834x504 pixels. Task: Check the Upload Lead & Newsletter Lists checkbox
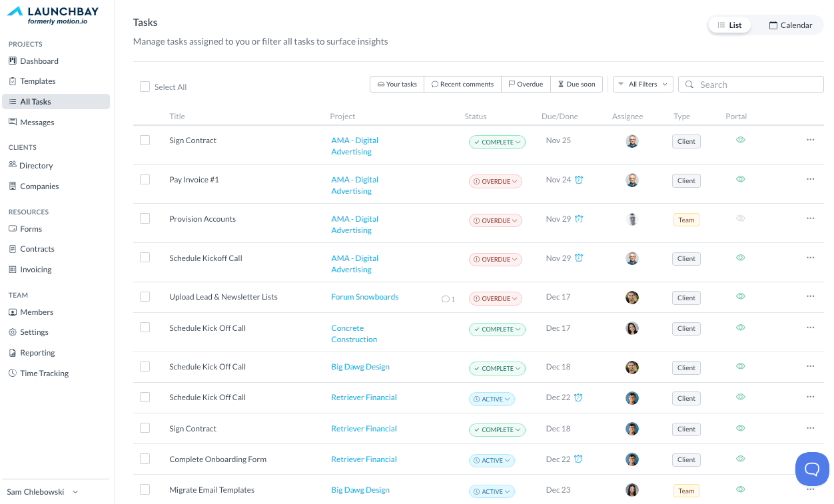pyautogui.click(x=145, y=296)
